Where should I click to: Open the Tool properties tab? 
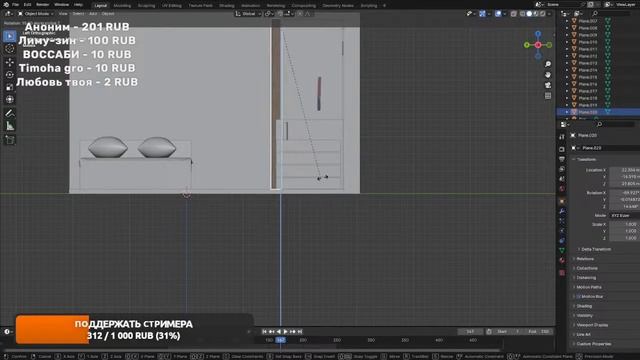pos(562,137)
